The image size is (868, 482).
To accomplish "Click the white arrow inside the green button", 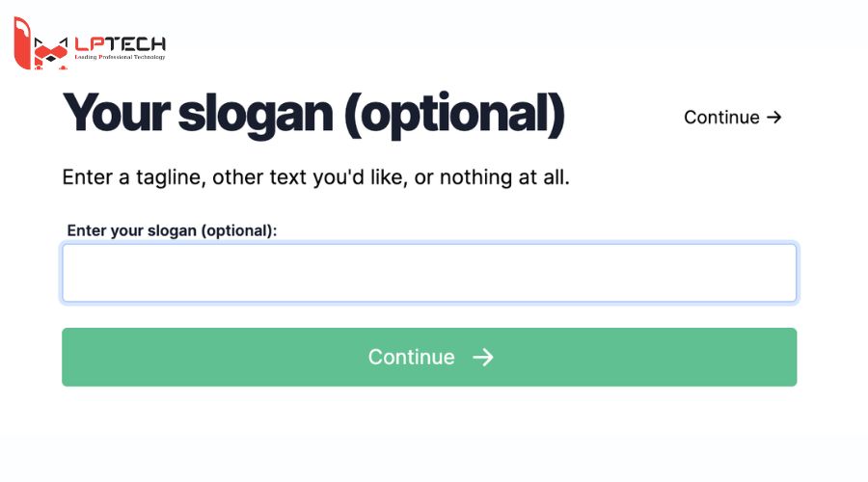I will click(483, 358).
